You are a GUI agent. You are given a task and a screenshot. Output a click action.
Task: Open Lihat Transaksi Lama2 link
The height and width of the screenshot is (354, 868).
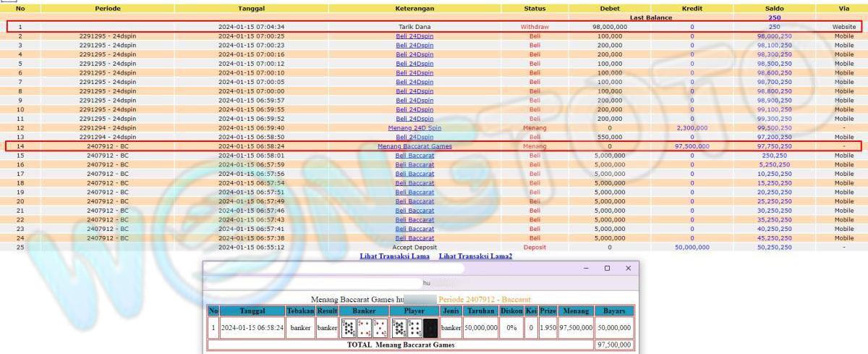tap(475, 256)
